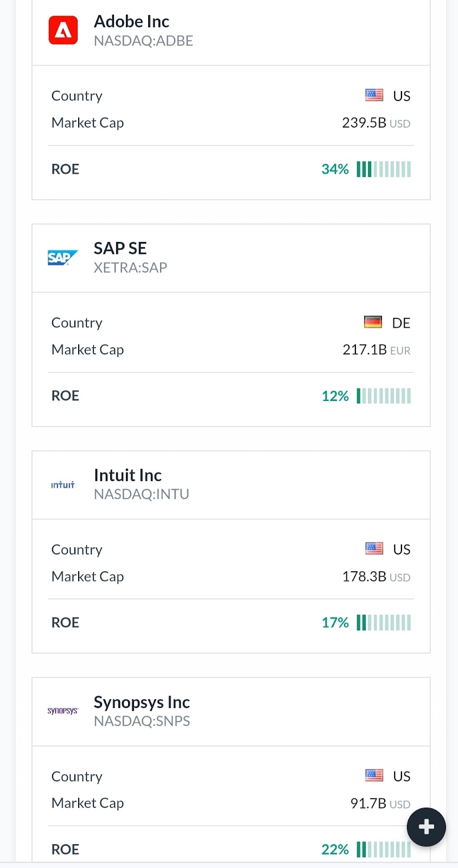The height and width of the screenshot is (868, 458).
Task: Open the SAP SE company link
Action: (x=120, y=248)
